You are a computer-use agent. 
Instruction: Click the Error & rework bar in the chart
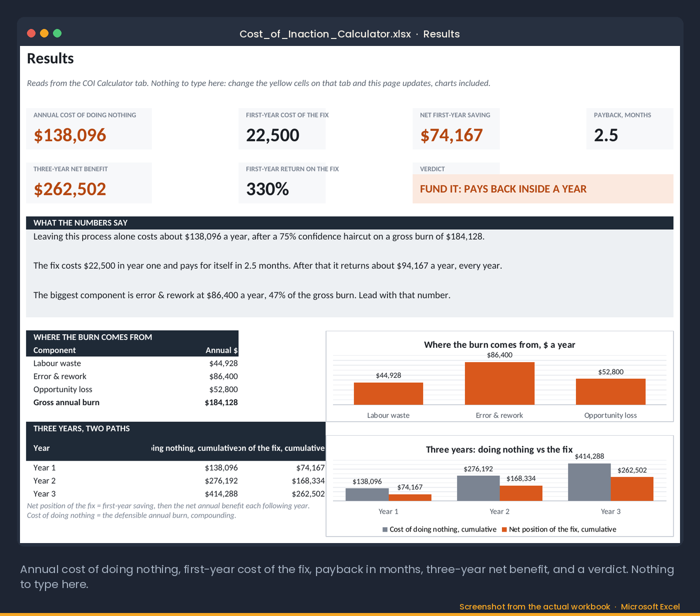tap(499, 383)
